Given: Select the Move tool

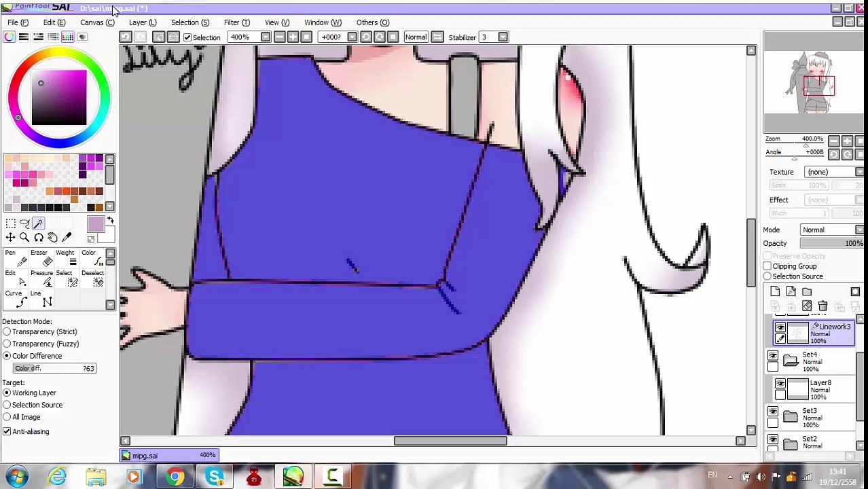Looking at the screenshot, I should tap(10, 237).
